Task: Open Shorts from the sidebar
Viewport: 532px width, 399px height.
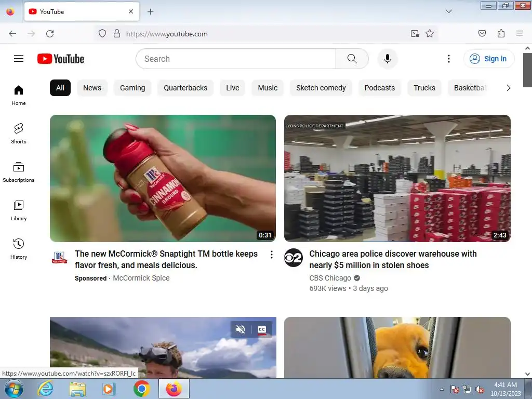Action: point(19,134)
